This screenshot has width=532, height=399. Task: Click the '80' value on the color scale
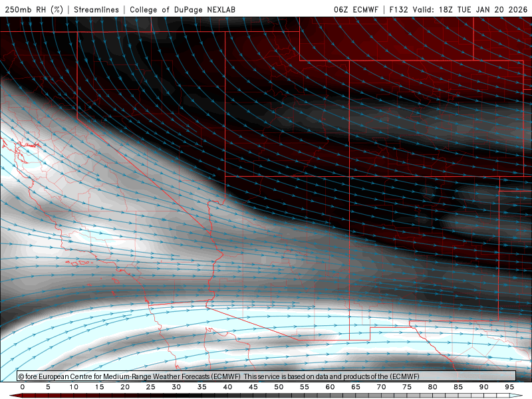tap(432, 387)
